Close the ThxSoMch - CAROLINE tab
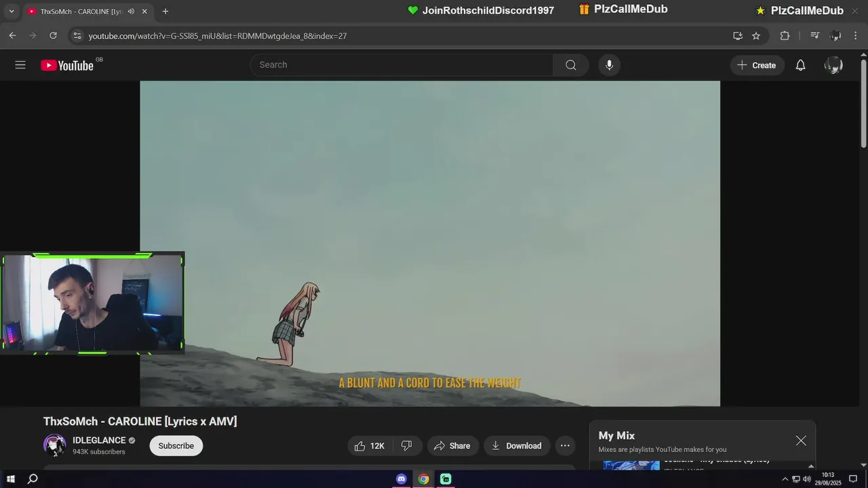 (x=144, y=12)
